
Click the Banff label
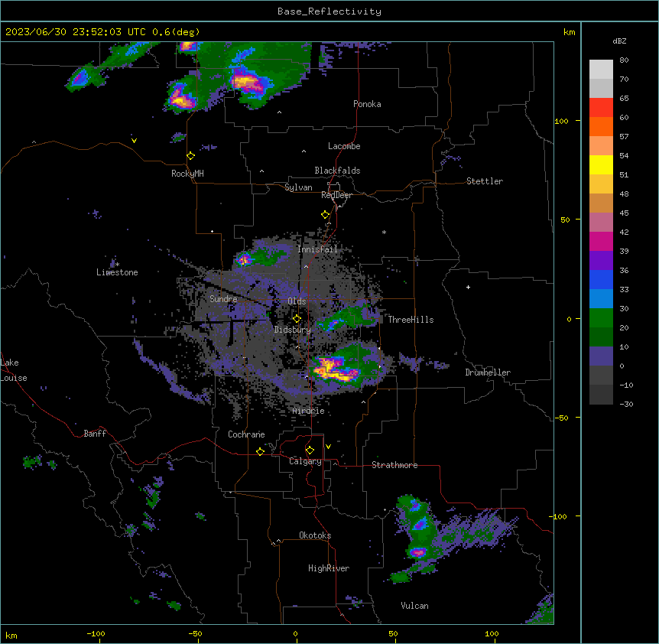pos(95,434)
